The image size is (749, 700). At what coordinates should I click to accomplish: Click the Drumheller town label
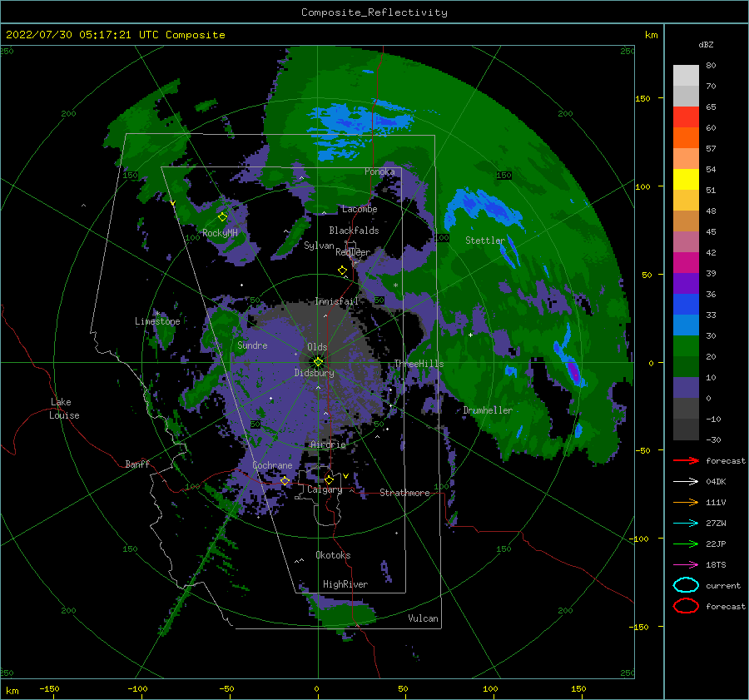[488, 410]
